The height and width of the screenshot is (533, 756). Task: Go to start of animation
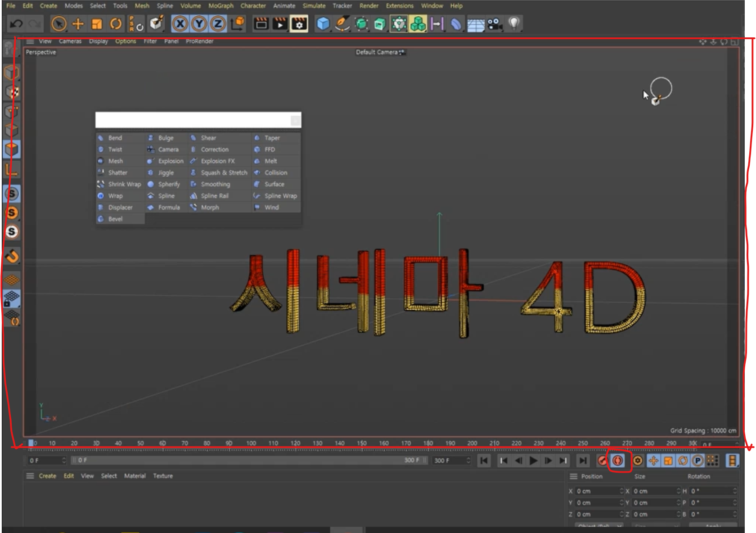[x=484, y=461]
